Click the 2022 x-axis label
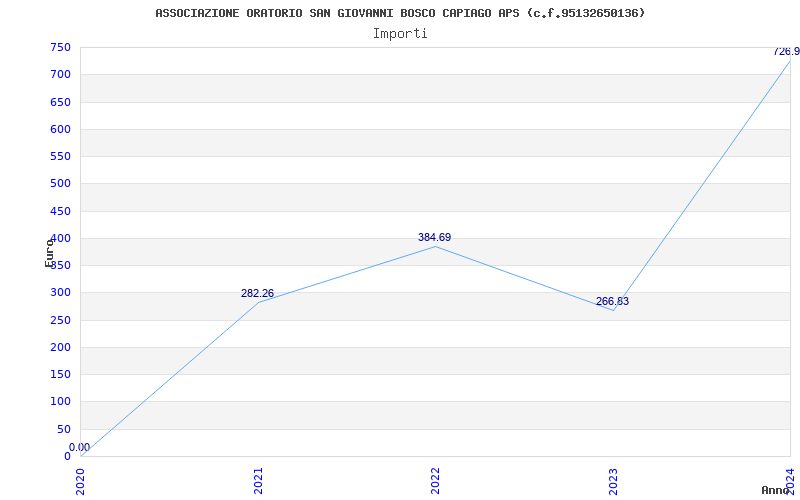 coord(435,481)
